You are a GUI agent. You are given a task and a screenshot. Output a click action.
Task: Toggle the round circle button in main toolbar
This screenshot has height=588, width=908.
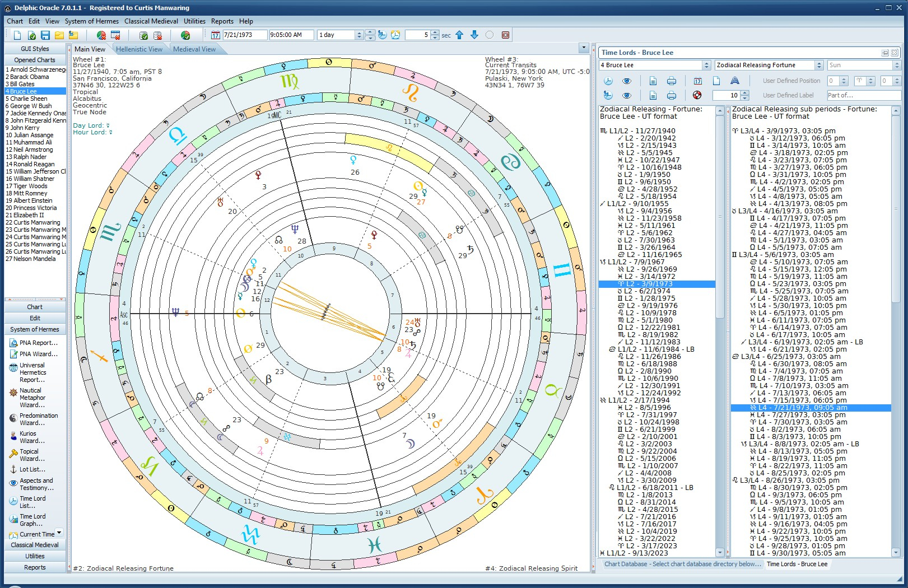[x=490, y=35]
